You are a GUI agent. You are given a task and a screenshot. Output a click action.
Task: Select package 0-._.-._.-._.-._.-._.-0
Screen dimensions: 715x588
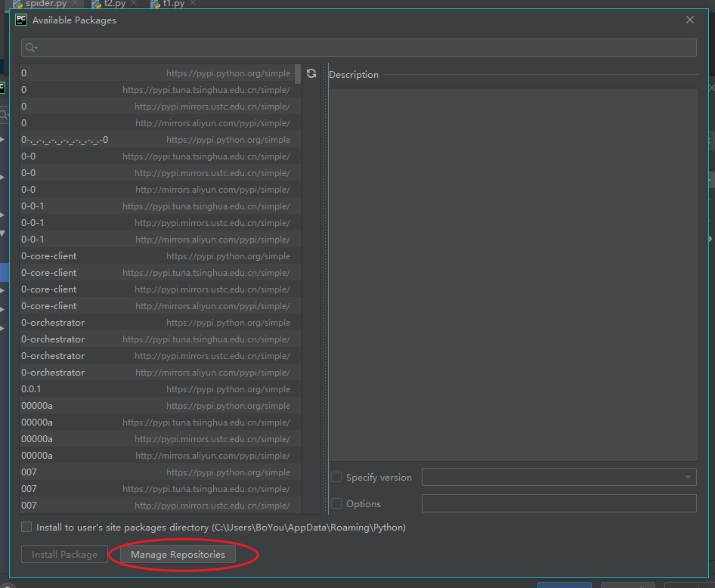click(x=160, y=140)
